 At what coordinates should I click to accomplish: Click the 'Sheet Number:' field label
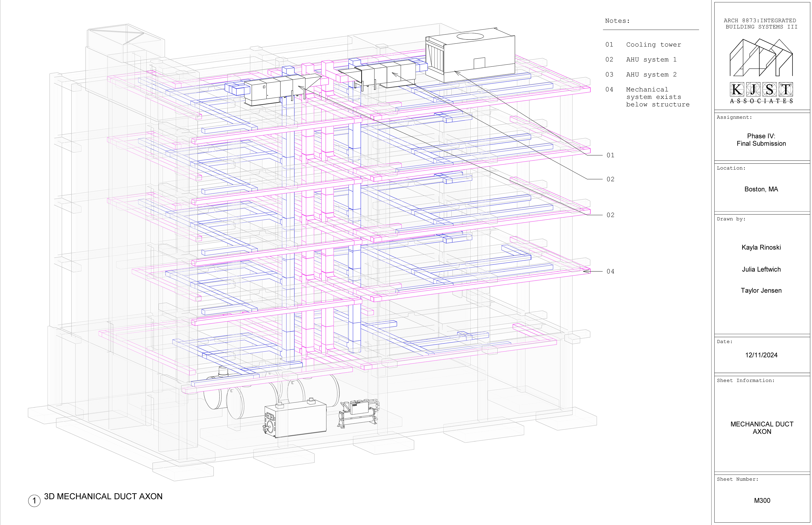pos(738,479)
